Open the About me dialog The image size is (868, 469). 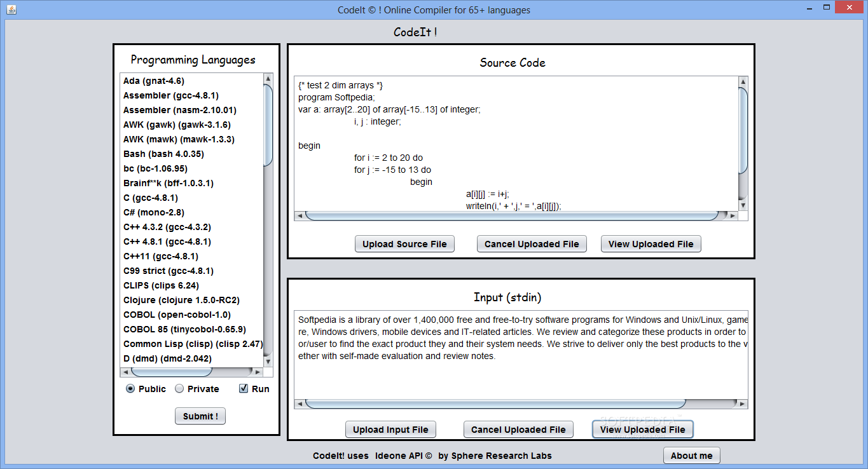692,456
